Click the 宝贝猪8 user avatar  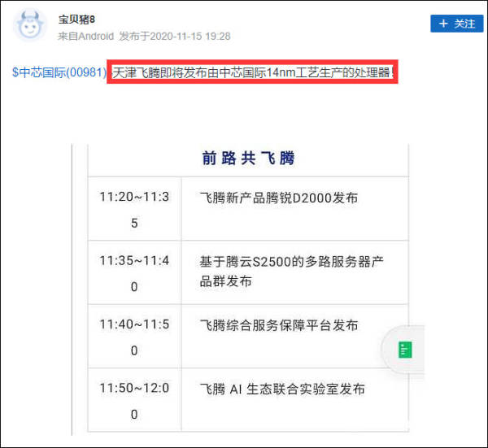click(31, 26)
